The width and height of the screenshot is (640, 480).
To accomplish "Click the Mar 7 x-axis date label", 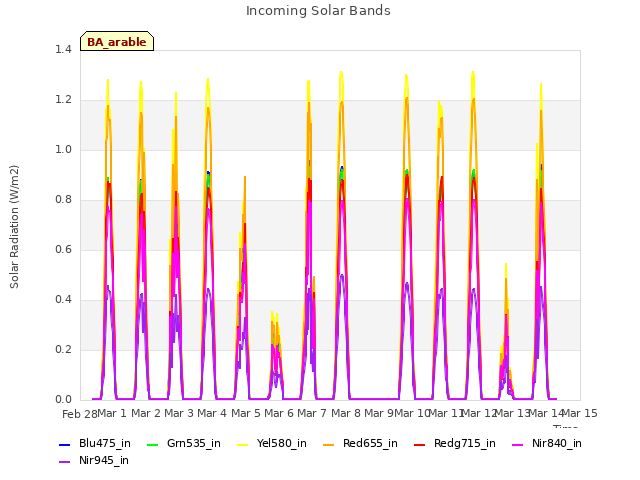I will point(312,413).
